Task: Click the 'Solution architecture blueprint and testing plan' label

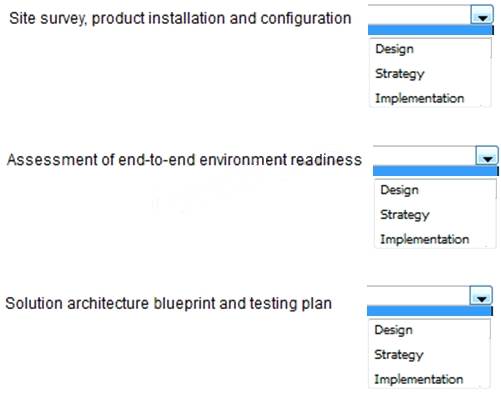Action: coord(169,304)
